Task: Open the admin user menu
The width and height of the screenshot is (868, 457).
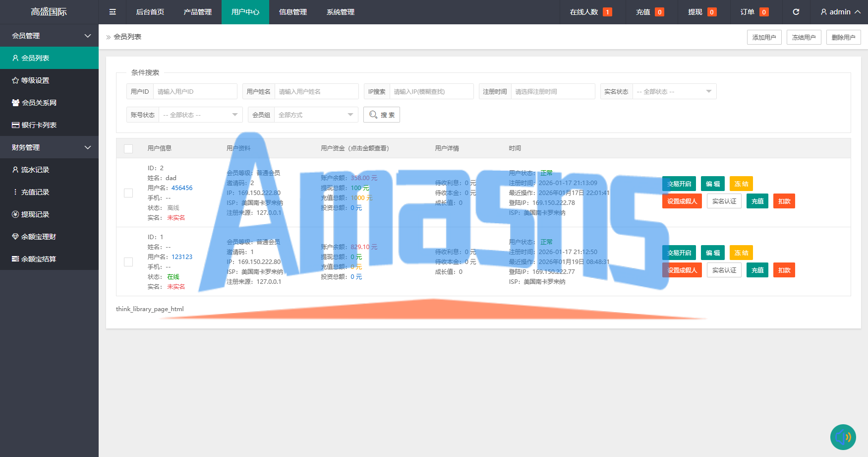Action: pos(841,12)
